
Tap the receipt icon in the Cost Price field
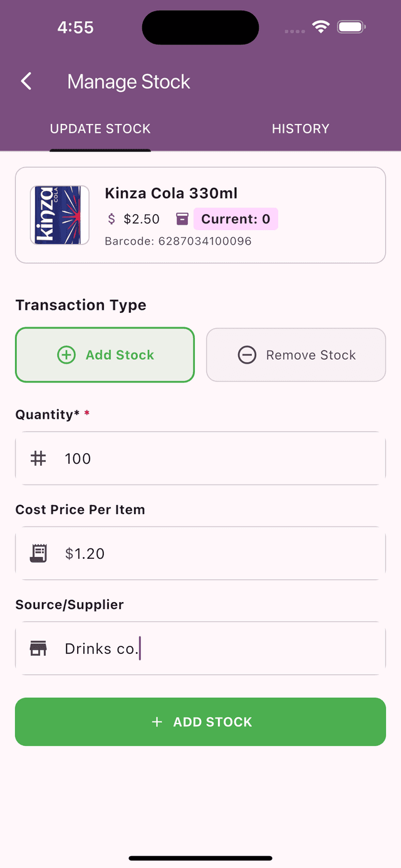(39, 553)
